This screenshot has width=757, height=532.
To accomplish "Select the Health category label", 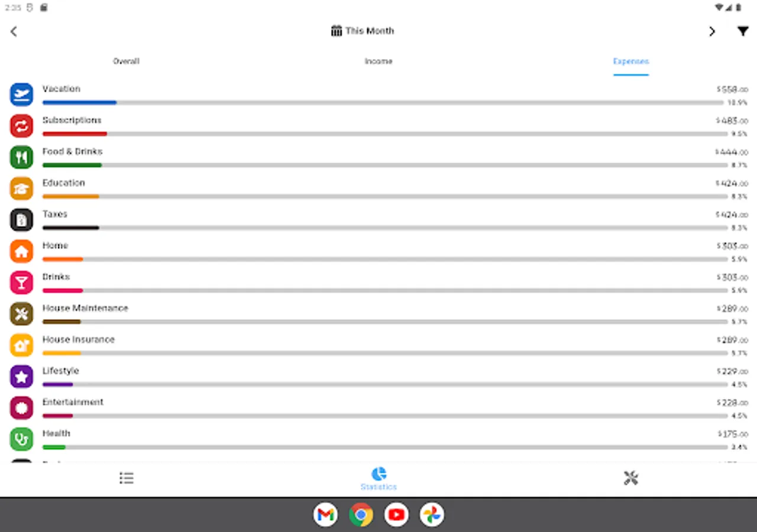I will pyautogui.click(x=56, y=433).
